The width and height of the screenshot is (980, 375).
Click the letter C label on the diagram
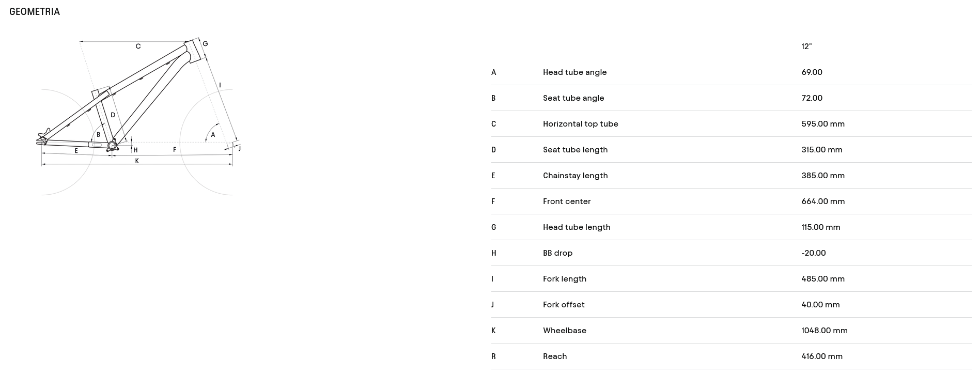click(138, 46)
